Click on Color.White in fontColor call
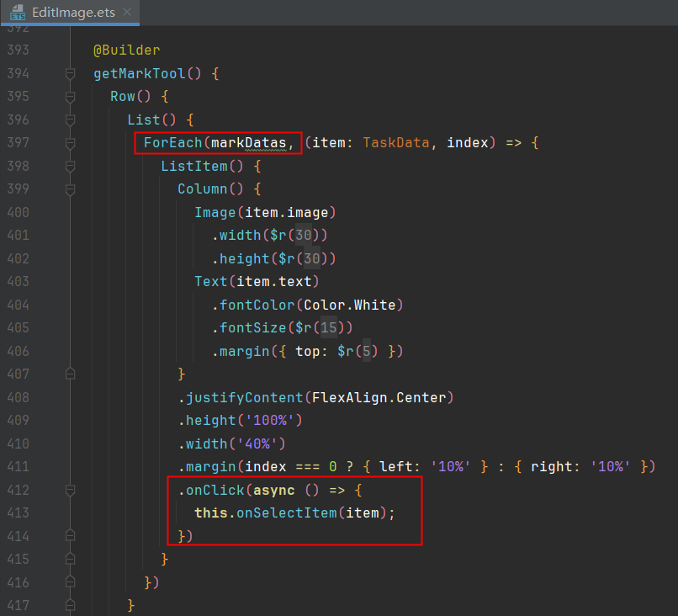The width and height of the screenshot is (678, 616). (354, 305)
